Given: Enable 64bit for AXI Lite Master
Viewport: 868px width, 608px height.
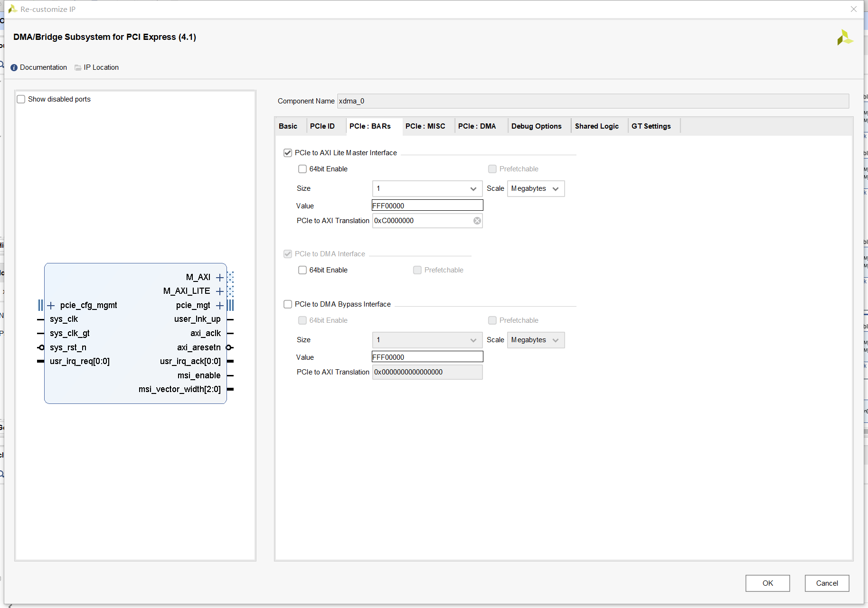Looking at the screenshot, I should (302, 169).
